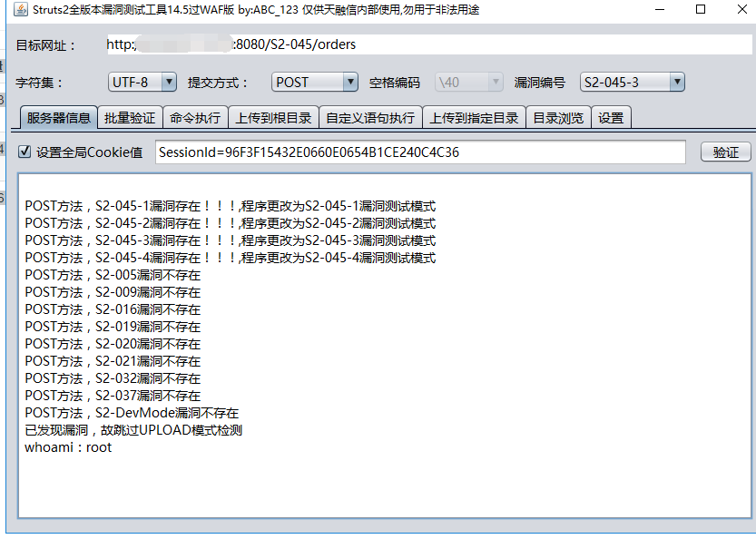Click the 提交方式 label
The height and width of the screenshot is (539, 756).
click(218, 83)
